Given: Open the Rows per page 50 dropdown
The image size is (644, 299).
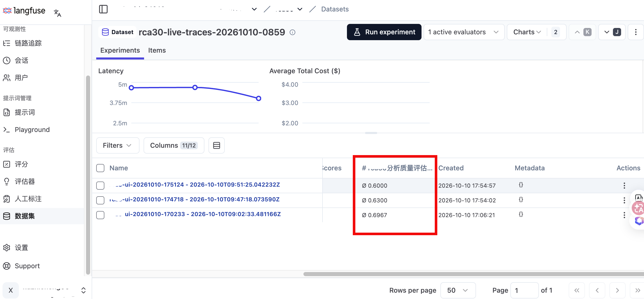Looking at the screenshot, I should [x=458, y=290].
